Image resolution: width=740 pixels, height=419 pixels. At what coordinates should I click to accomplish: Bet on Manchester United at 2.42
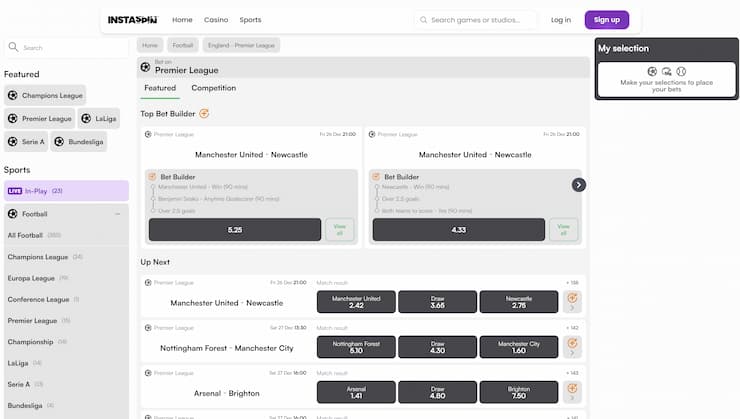[x=356, y=302]
